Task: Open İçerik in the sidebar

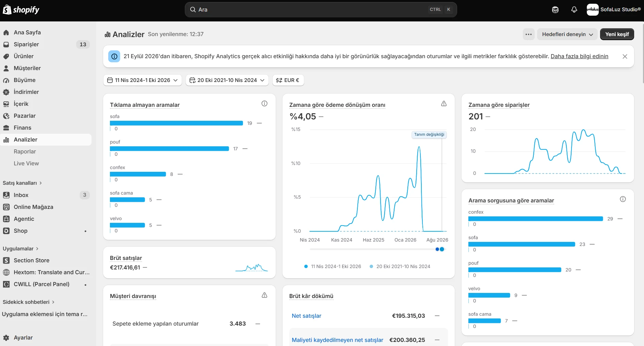Action: tap(46, 104)
